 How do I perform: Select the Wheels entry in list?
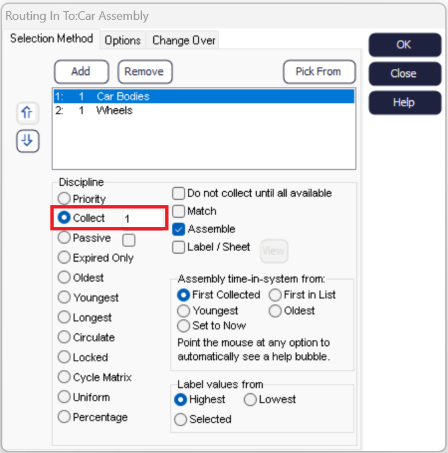[x=203, y=110]
